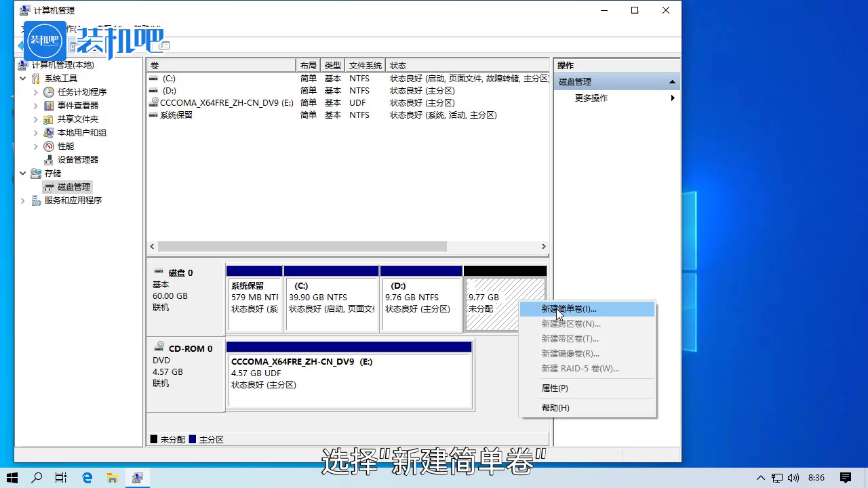Select the D: partition block
Viewport: 868px width, 488px height.
(x=420, y=304)
